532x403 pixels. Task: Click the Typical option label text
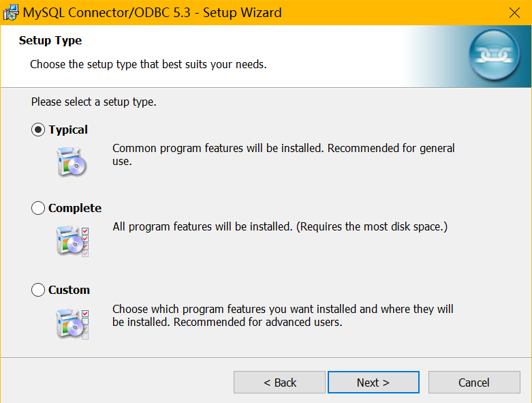(x=68, y=130)
